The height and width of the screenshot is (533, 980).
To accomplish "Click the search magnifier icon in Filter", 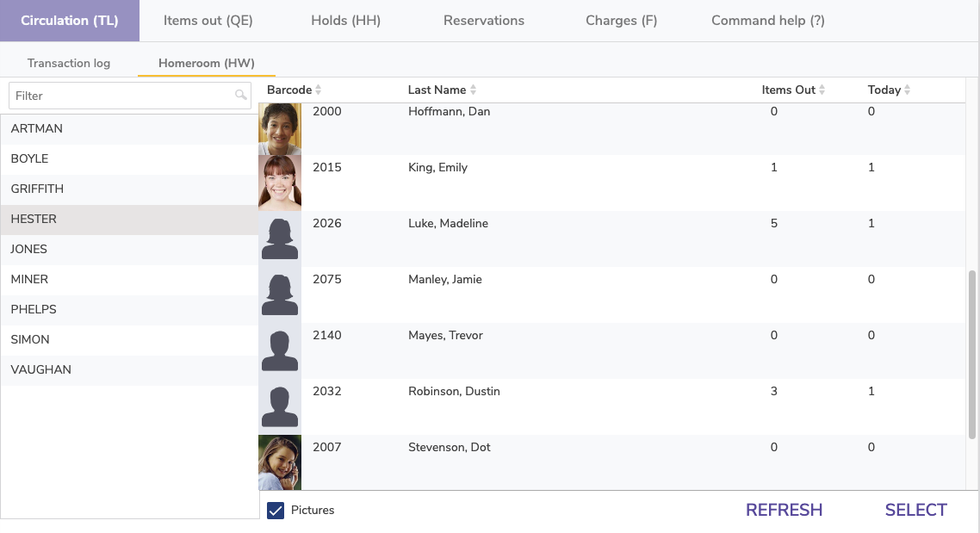I will 241,96.
